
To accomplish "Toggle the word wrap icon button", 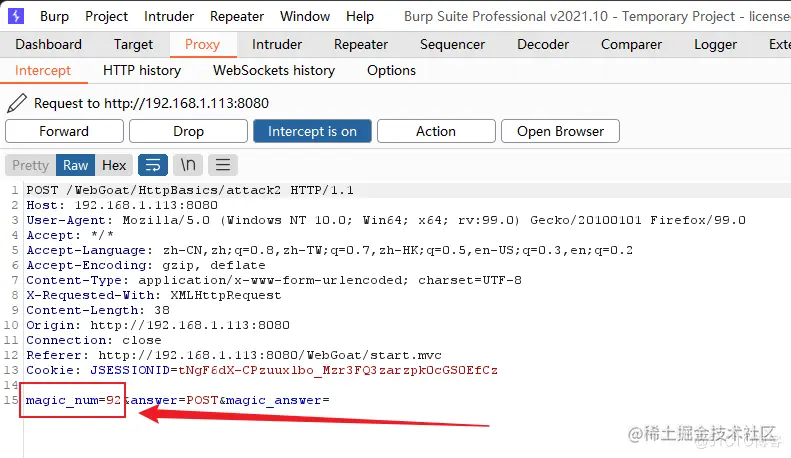I will tap(153, 165).
